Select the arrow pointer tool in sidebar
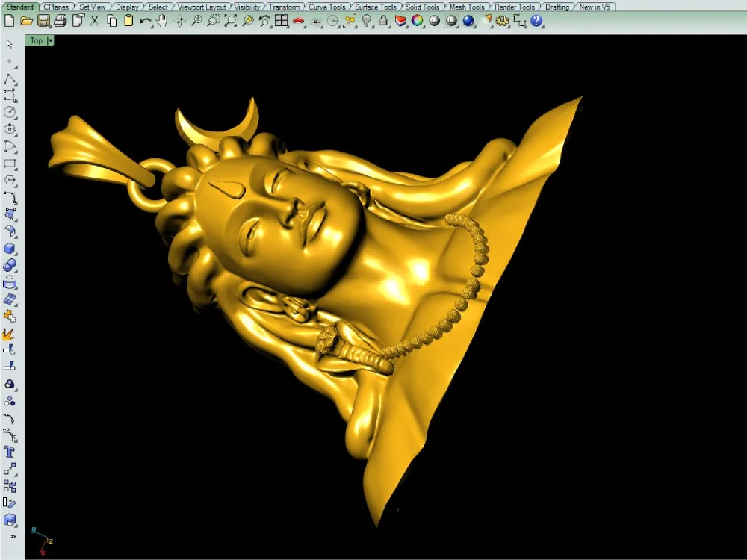Screen dimensions: 747x560 tap(10, 44)
